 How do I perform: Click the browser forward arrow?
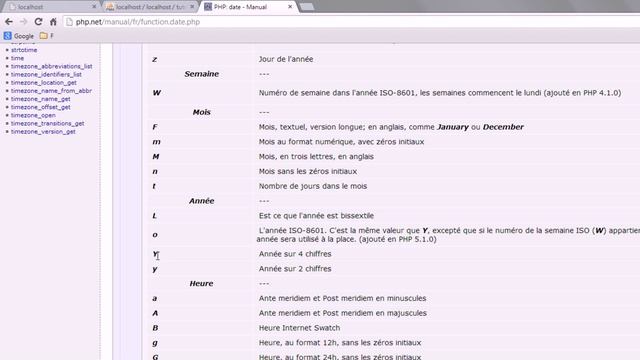[23, 22]
